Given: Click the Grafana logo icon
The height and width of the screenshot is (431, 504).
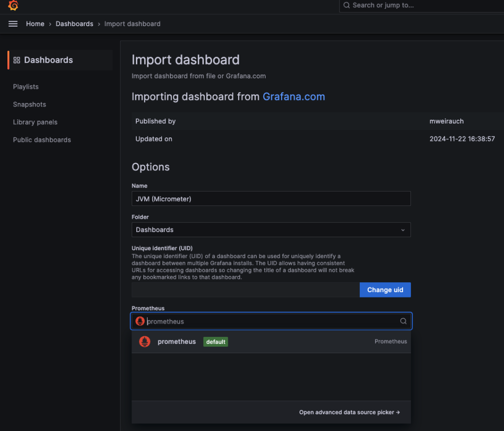Looking at the screenshot, I should [13, 5].
